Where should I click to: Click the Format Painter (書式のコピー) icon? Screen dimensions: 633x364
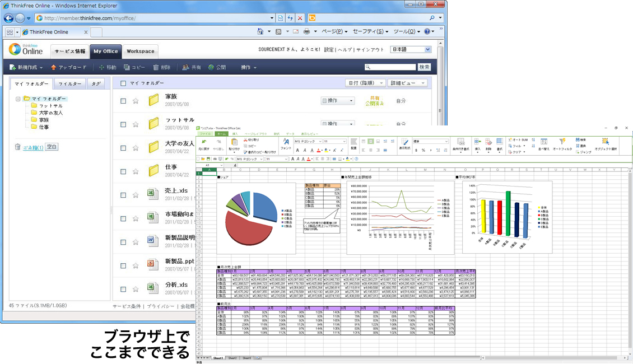click(x=245, y=152)
